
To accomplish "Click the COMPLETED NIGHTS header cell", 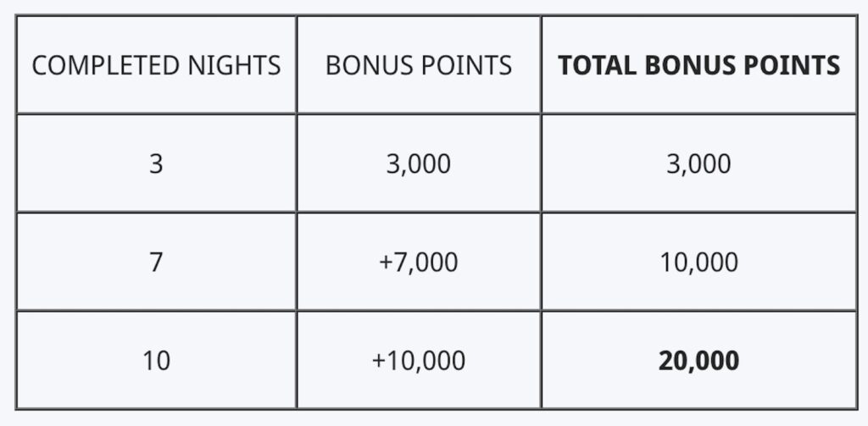I will point(156,65).
